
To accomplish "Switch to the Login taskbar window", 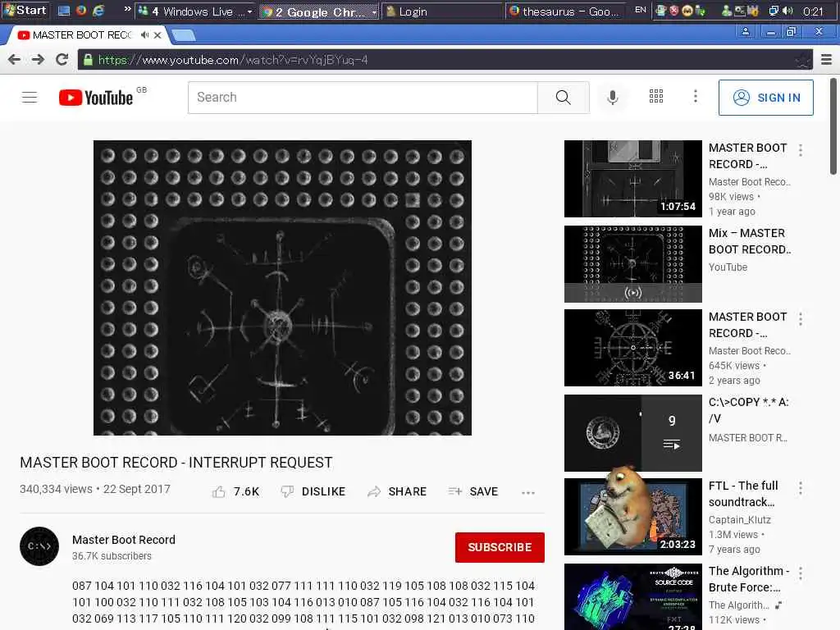I will coord(442,11).
